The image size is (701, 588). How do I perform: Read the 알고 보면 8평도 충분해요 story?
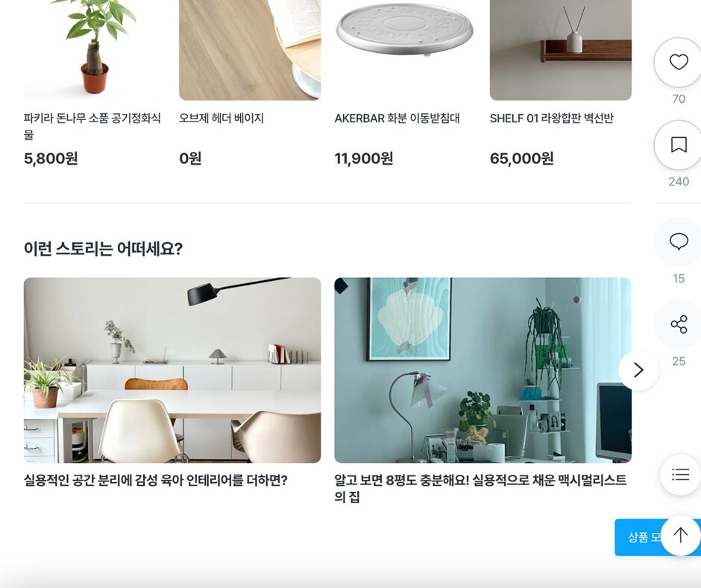(x=480, y=488)
